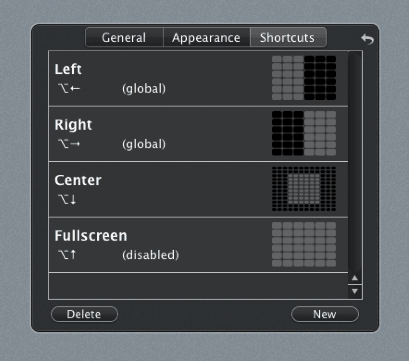Click the (disabled) label on Fullscreen
409x361 pixels.
(x=150, y=255)
